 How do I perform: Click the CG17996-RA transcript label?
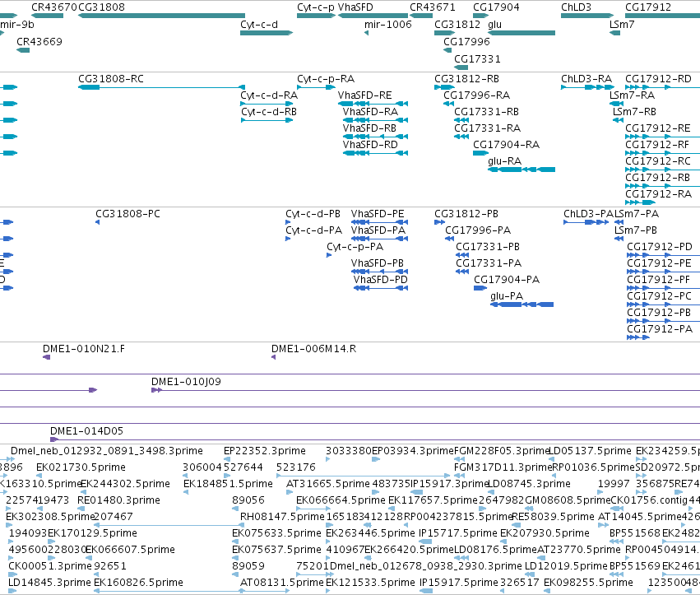coord(476,95)
